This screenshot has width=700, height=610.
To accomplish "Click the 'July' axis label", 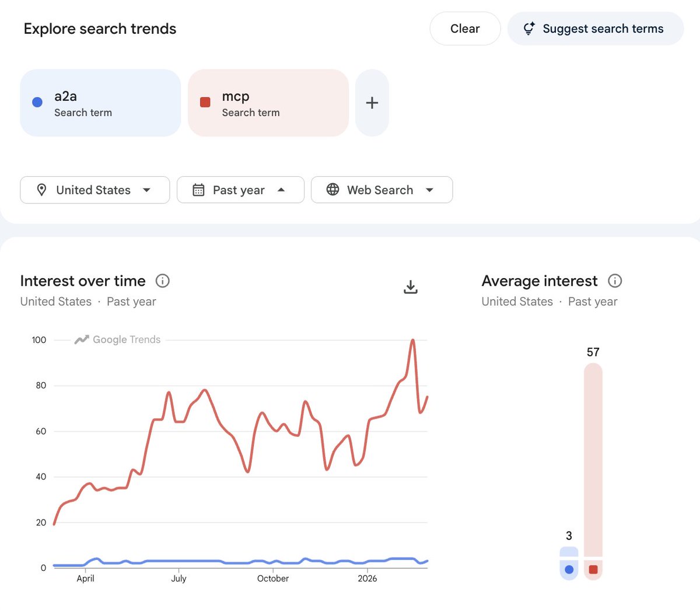I will pyautogui.click(x=179, y=579).
